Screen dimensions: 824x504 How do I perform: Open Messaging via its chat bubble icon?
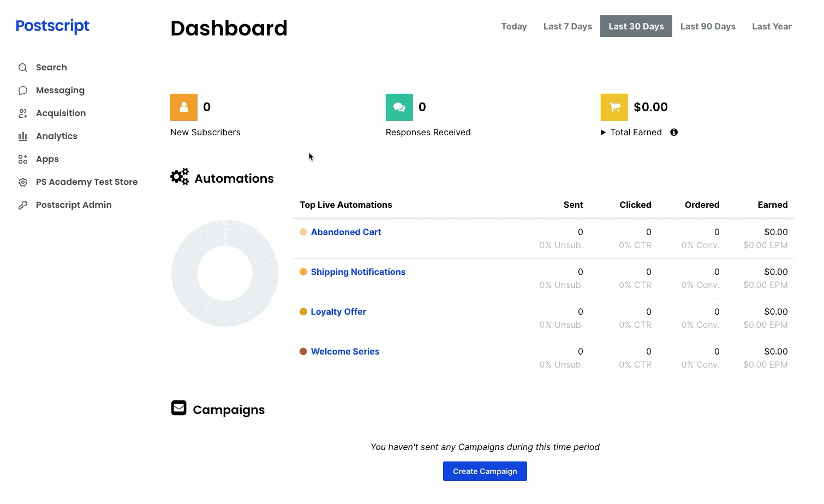23,90
